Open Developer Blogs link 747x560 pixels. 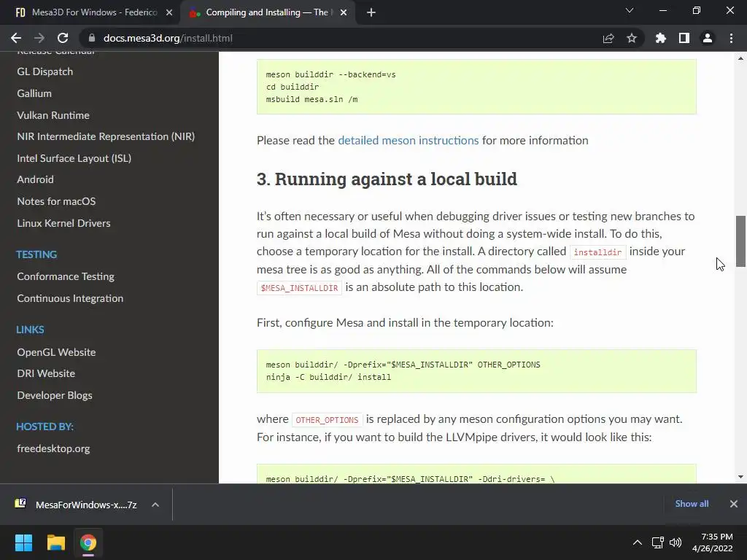[x=55, y=395]
